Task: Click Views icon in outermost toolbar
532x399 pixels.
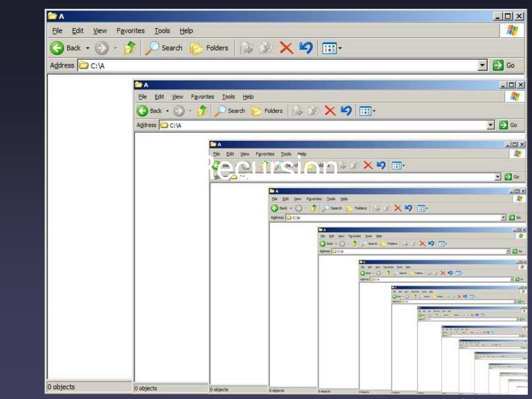Action: coord(329,48)
